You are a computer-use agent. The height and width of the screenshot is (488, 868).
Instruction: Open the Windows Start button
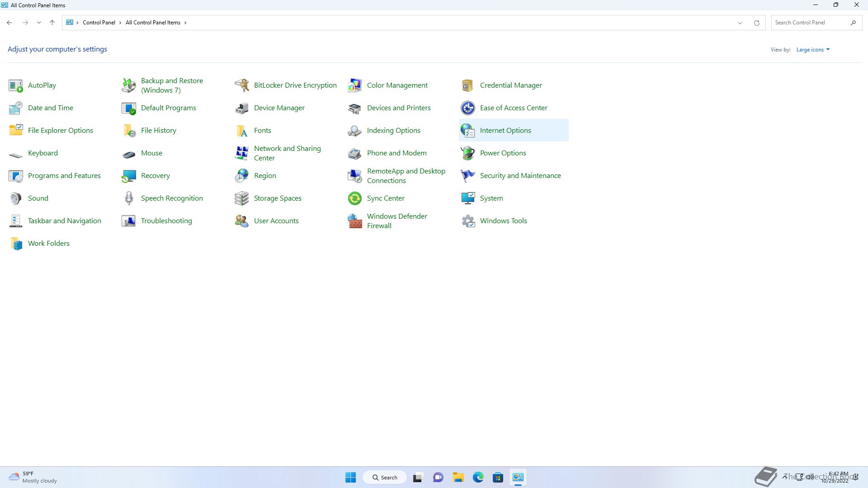coord(350,478)
